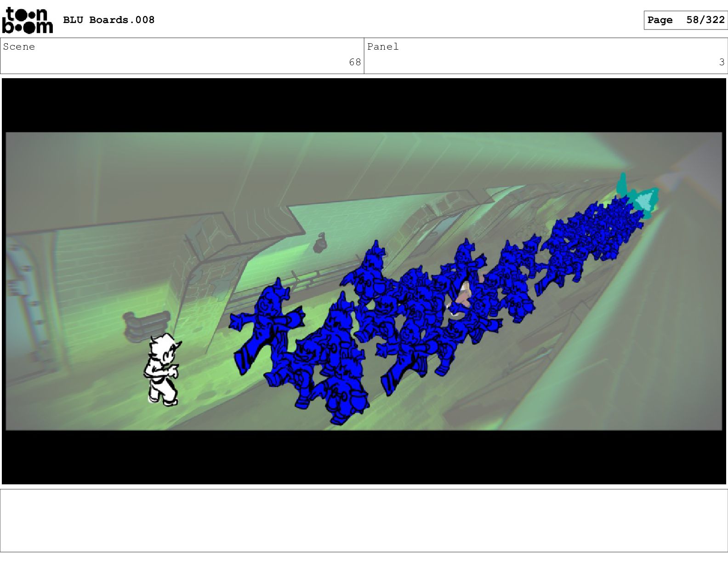Click the storyboard panel image

pyautogui.click(x=364, y=281)
